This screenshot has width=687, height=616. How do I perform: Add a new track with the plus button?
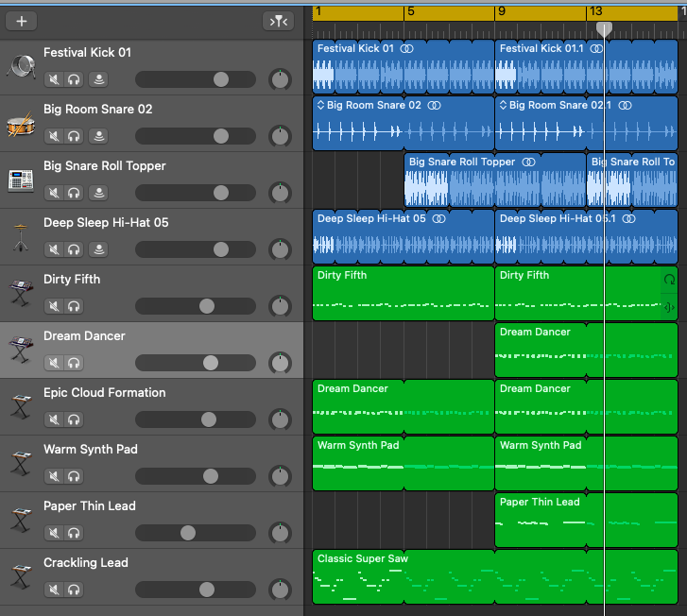pos(21,21)
